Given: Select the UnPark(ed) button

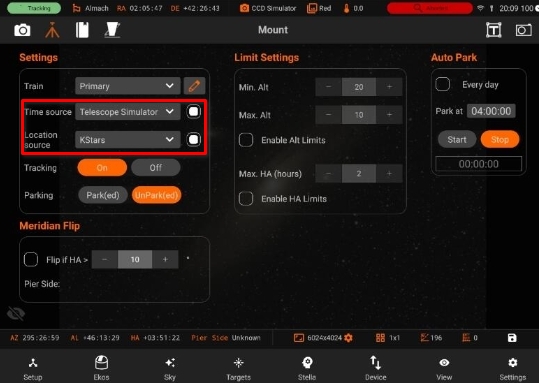Looking at the screenshot, I should pyautogui.click(x=156, y=195).
